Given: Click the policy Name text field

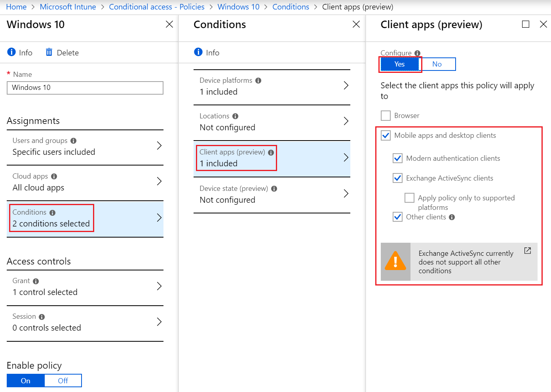Looking at the screenshot, I should point(85,88).
